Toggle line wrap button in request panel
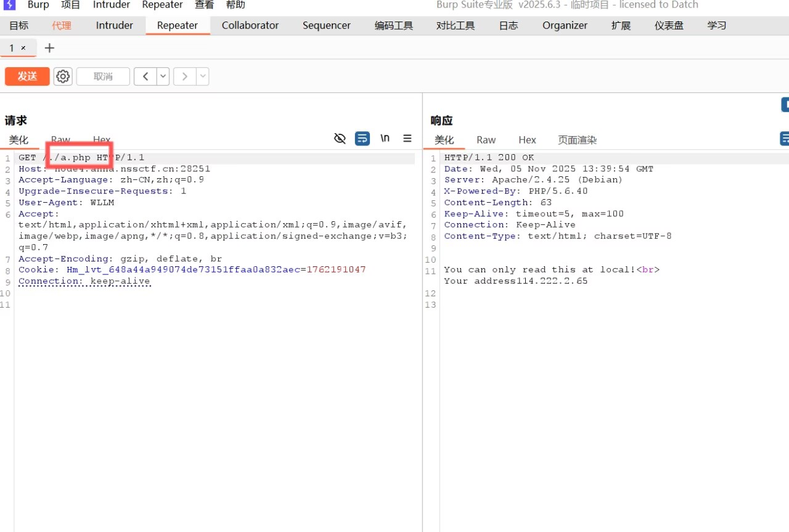789x532 pixels. pos(362,139)
